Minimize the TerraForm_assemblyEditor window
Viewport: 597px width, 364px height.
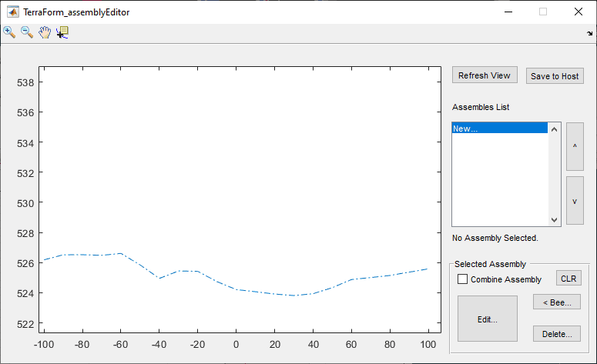pos(508,12)
